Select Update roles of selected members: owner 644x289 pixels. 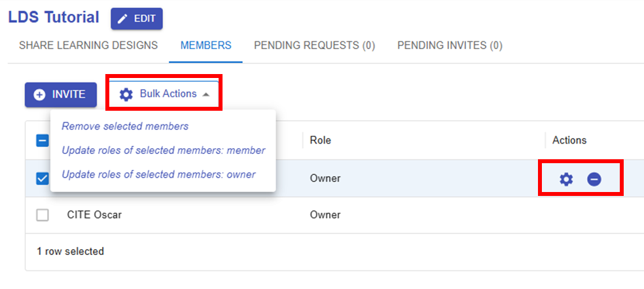point(158,175)
